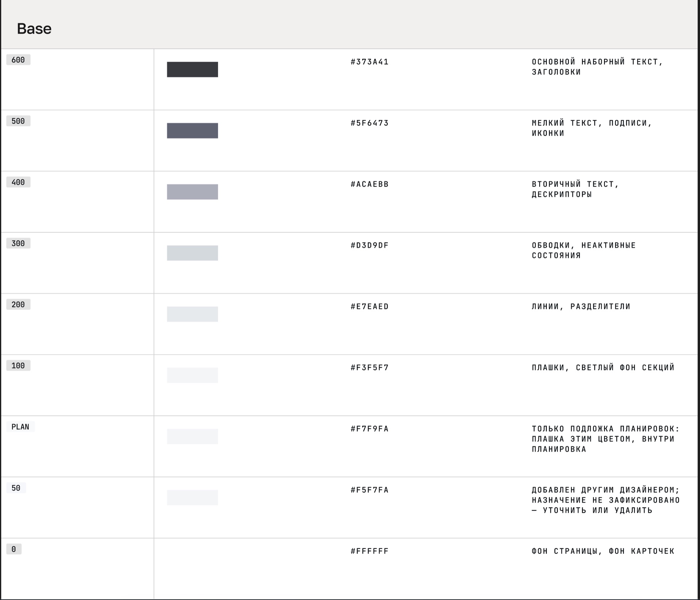Select the PLAN row color swatch
700x600 pixels.
pos(192,436)
